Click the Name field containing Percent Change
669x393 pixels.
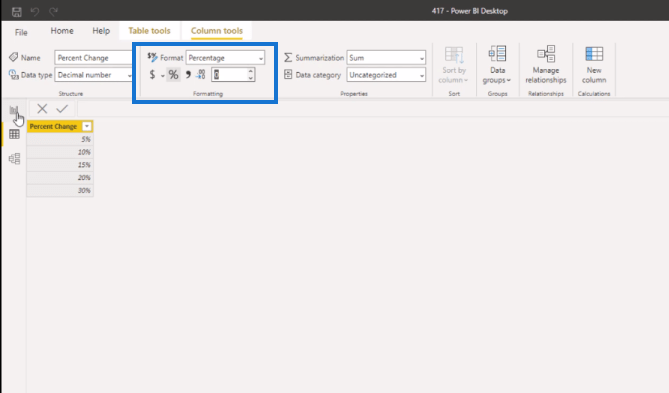[93, 58]
